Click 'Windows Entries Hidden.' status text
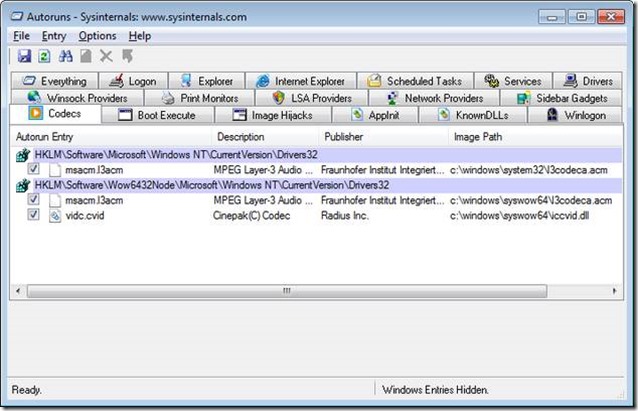 coord(435,390)
